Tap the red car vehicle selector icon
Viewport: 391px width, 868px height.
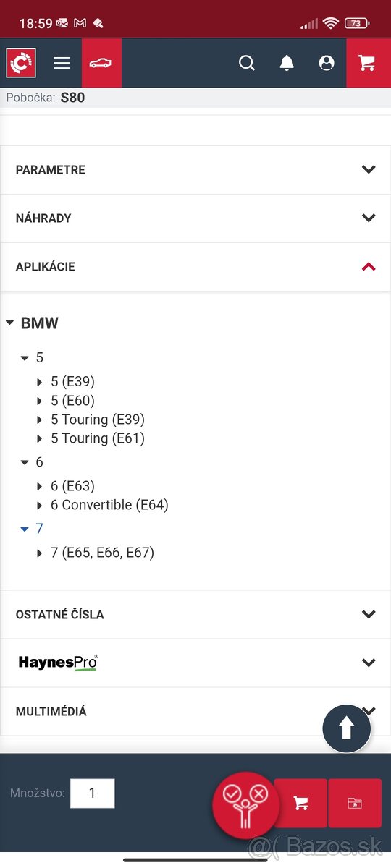[x=101, y=63]
